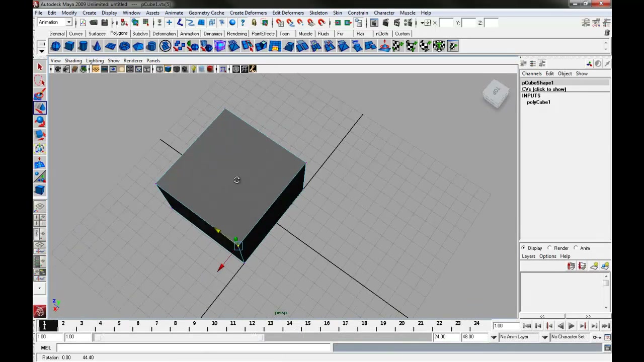The image size is (644, 362).
Task: Switch to the four view layout
Action: [40, 220]
